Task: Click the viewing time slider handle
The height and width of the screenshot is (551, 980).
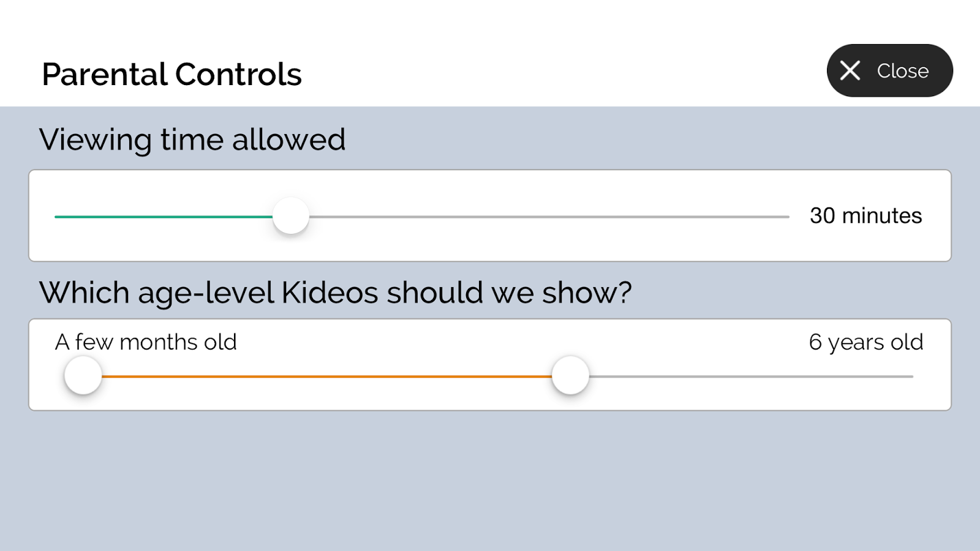Action: pyautogui.click(x=291, y=216)
